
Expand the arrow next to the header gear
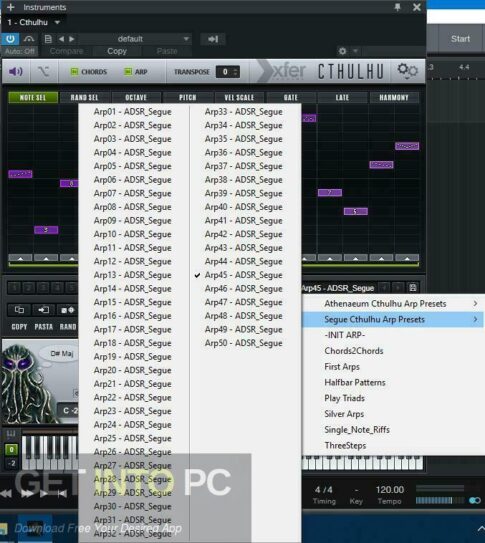(x=355, y=51)
